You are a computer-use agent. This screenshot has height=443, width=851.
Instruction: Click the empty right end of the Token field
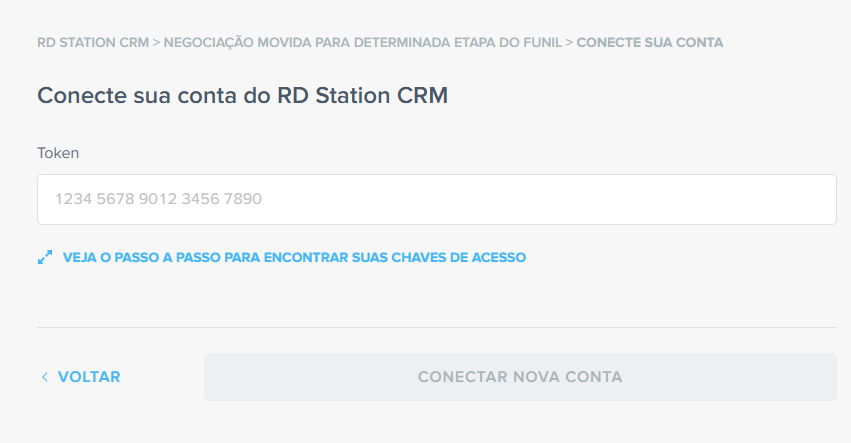point(780,199)
